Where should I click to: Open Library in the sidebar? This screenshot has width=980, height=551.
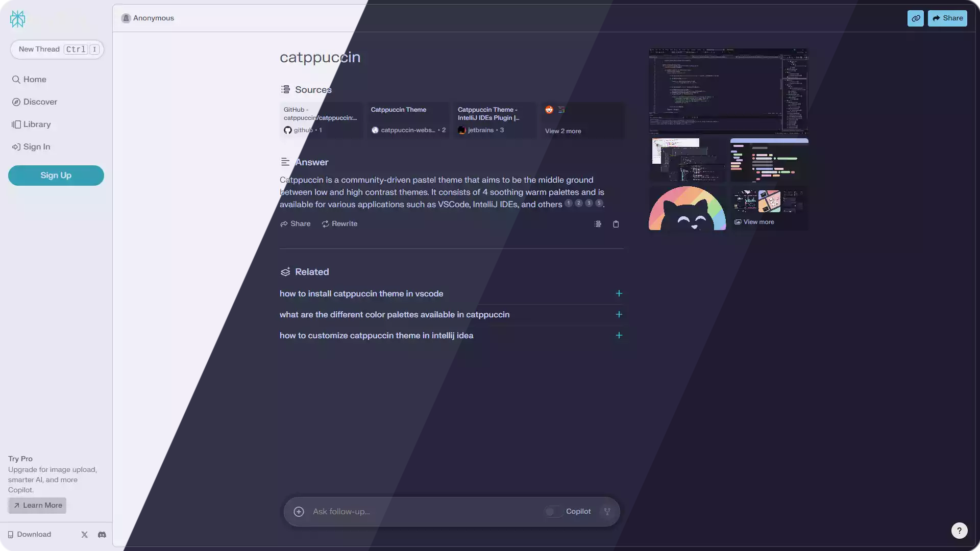(31, 124)
